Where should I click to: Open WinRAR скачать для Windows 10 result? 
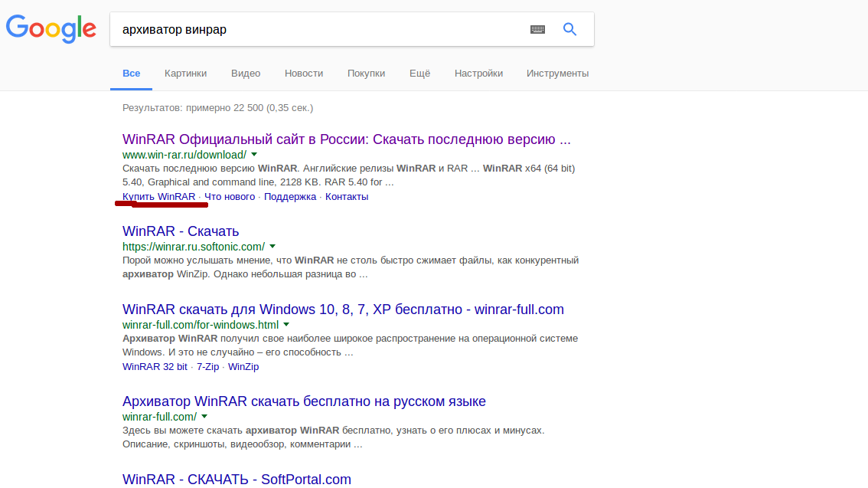point(343,309)
